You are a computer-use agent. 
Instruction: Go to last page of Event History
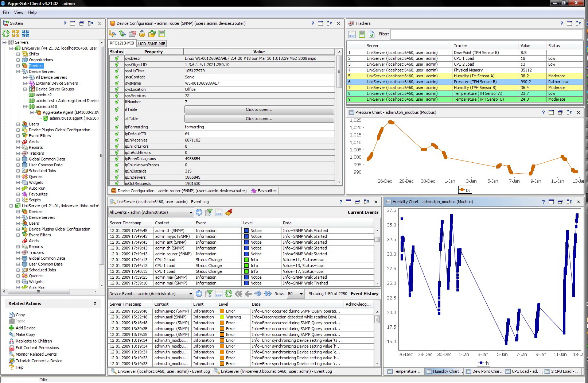pos(268,294)
